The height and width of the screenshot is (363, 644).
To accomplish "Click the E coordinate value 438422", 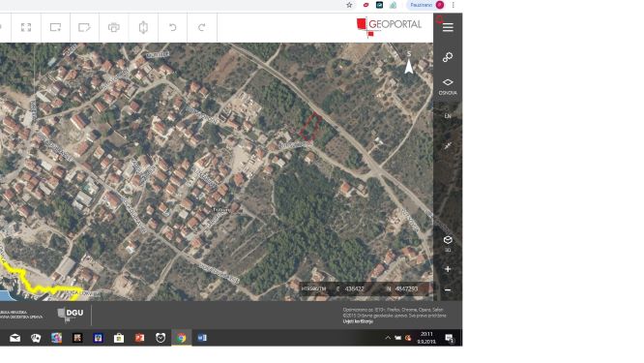I will click(355, 289).
